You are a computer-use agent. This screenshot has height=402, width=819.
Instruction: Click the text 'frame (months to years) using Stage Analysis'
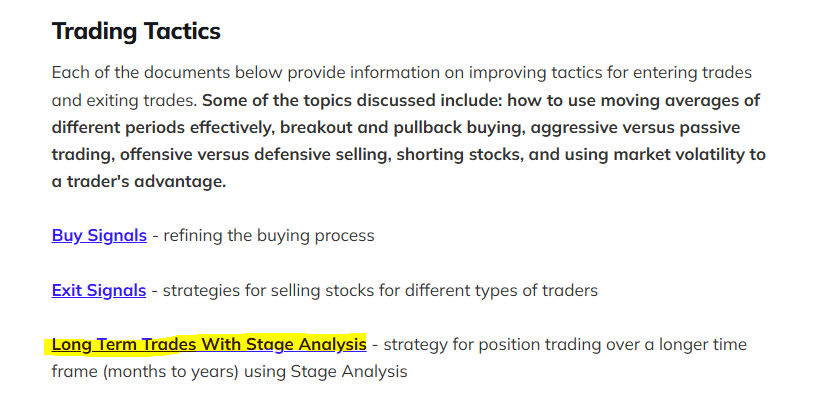[x=229, y=372]
